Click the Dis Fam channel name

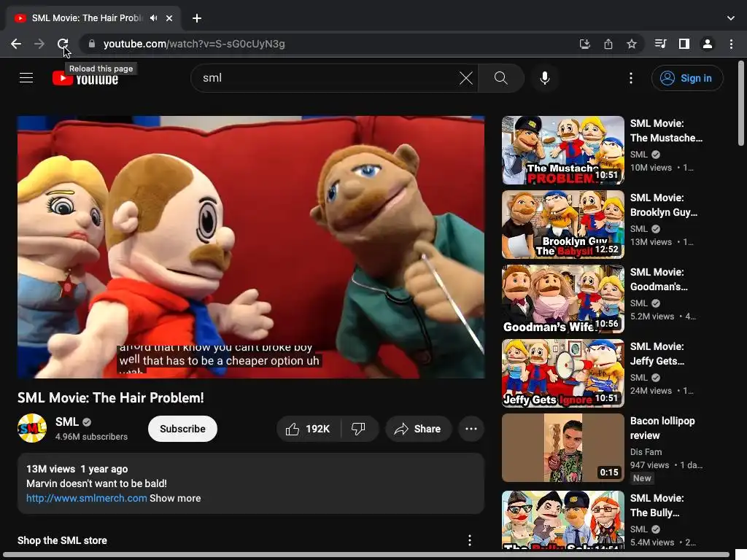tap(646, 452)
